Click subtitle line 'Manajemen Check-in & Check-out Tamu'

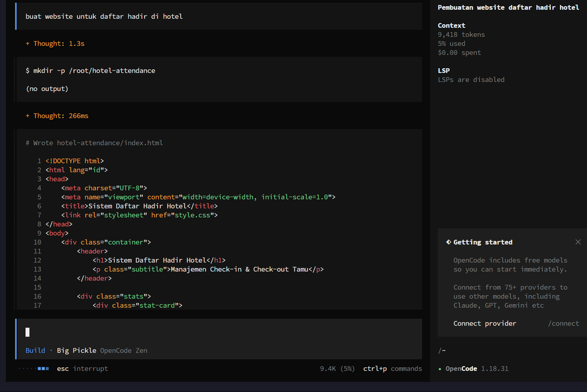click(x=208, y=269)
